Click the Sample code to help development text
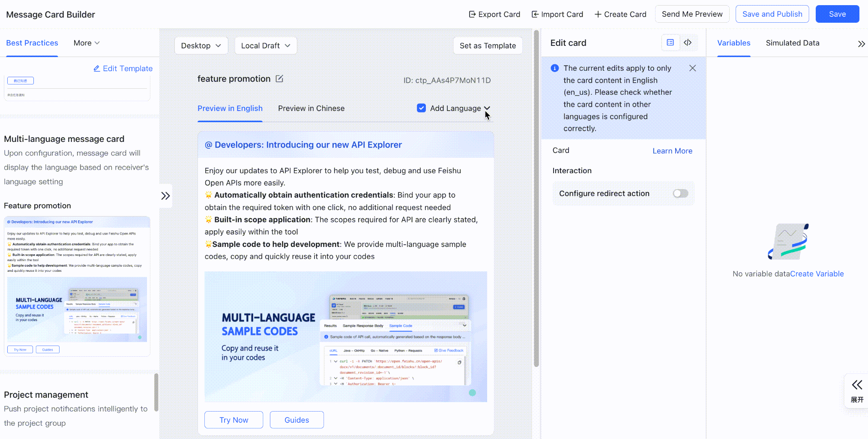Viewport: 868px width, 439px height. (x=276, y=244)
